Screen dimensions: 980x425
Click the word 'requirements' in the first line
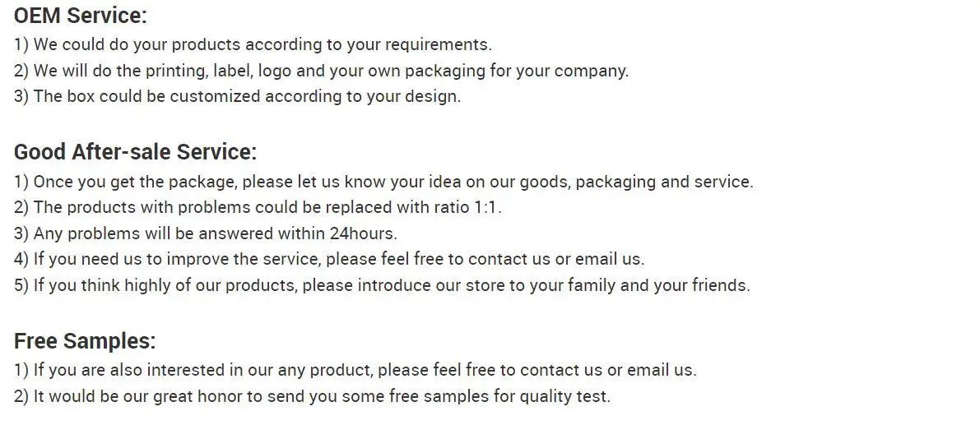pyautogui.click(x=443, y=44)
